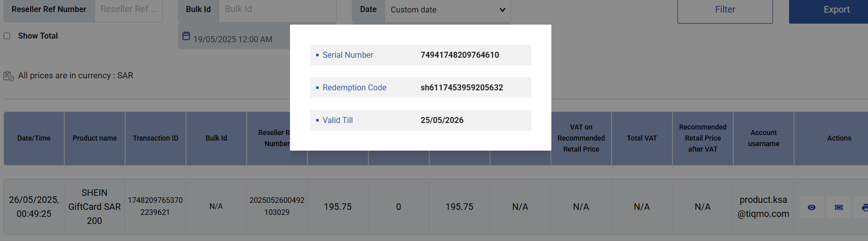Click the printer icon in Actions column
Screen dimensions: 868x241
pyautogui.click(x=864, y=207)
